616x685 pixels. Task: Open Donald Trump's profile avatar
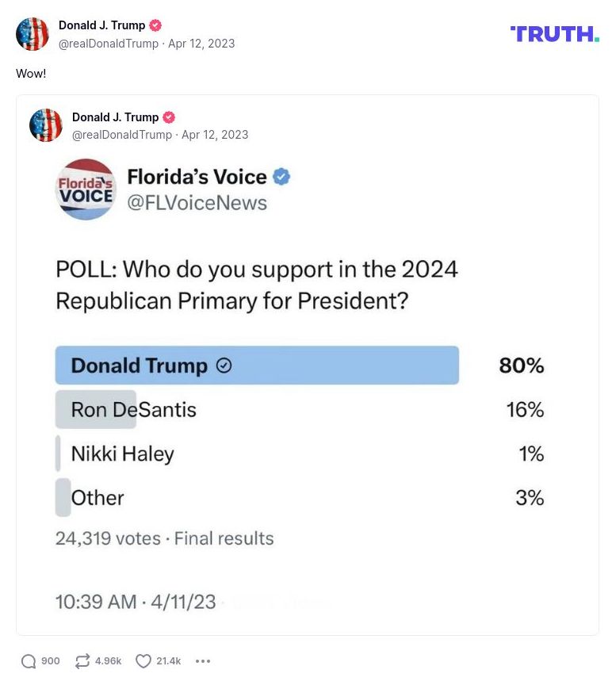pyautogui.click(x=33, y=34)
